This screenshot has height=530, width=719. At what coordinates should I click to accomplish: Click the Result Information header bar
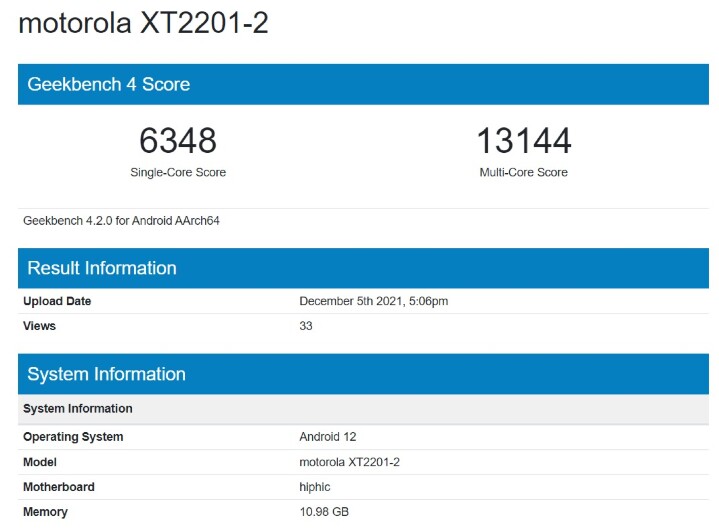[363, 268]
